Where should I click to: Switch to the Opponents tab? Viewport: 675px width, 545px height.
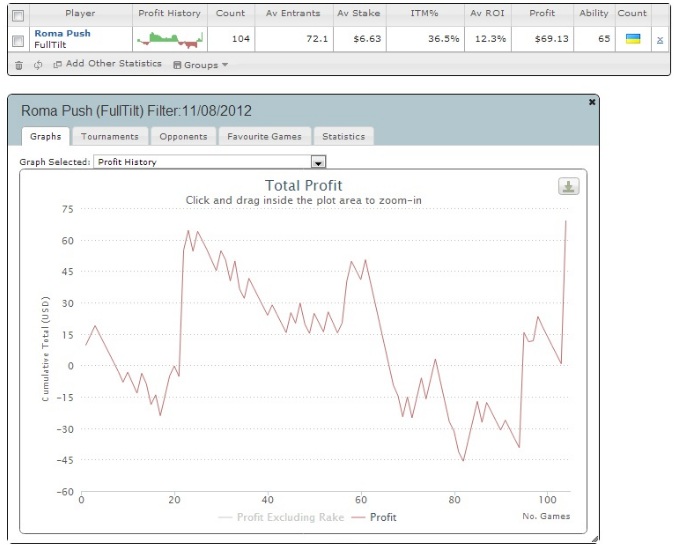click(x=183, y=136)
